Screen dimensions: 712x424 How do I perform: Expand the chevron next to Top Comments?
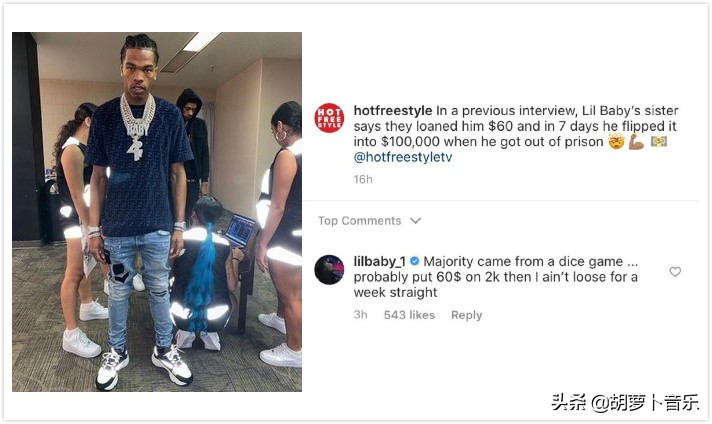point(415,221)
